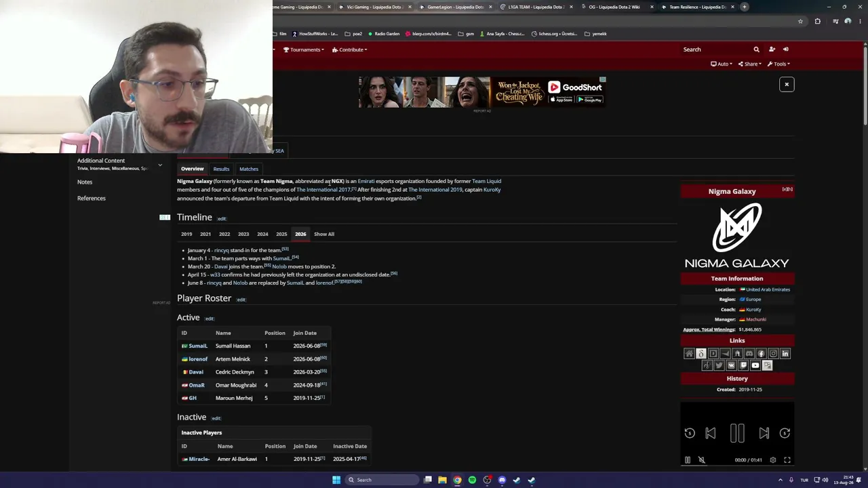
Task: Skip to the previous video
Action: click(x=711, y=433)
